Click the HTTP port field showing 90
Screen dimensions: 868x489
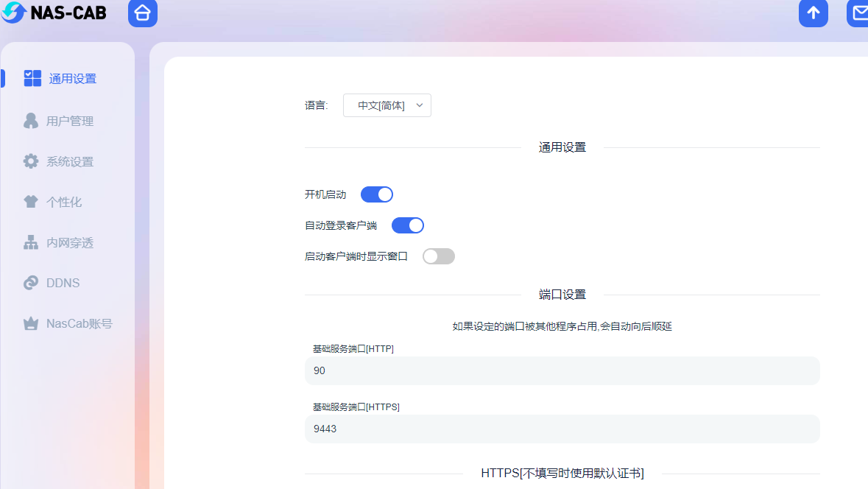[x=562, y=370]
